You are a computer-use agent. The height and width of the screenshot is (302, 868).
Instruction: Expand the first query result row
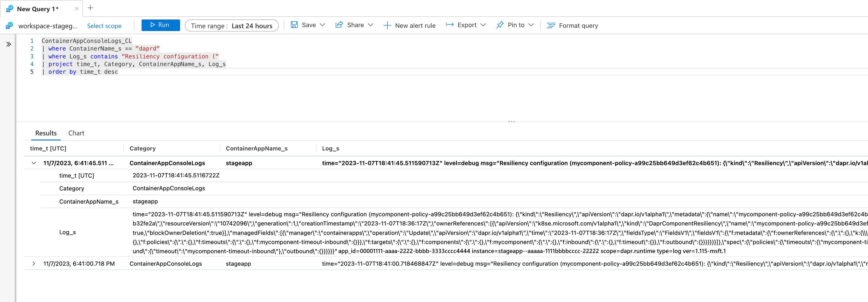(x=34, y=163)
